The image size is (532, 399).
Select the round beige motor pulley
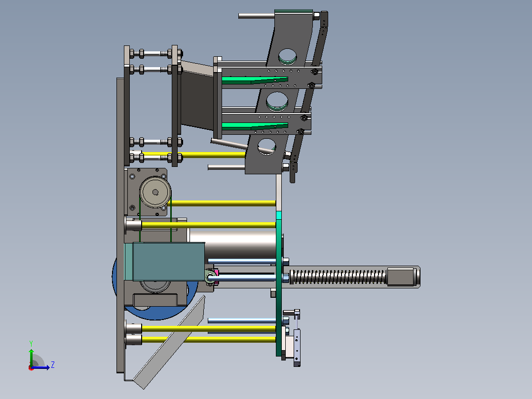coord(155,192)
